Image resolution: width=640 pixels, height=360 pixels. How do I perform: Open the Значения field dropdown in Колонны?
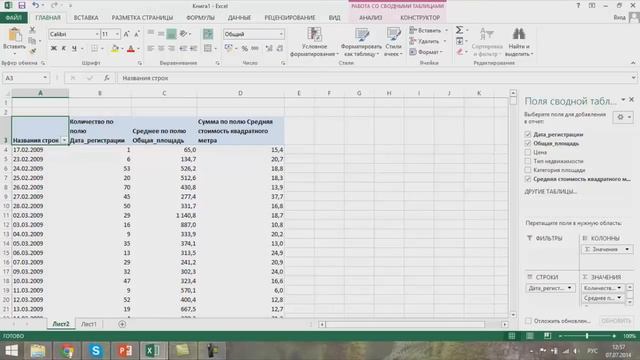point(627,249)
